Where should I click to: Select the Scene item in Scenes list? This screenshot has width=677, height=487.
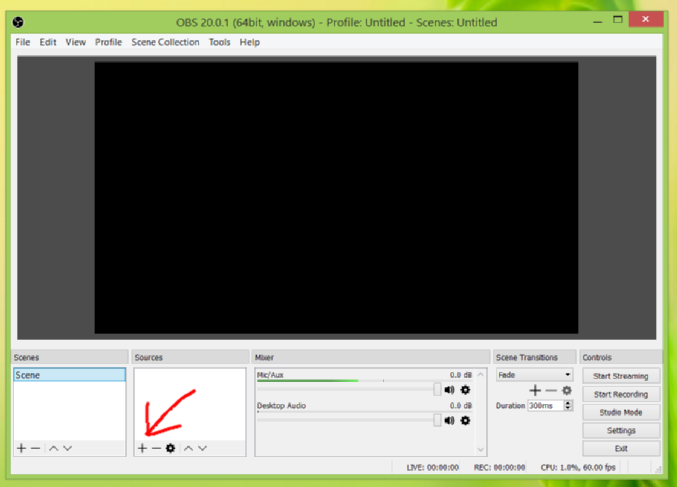click(70, 375)
